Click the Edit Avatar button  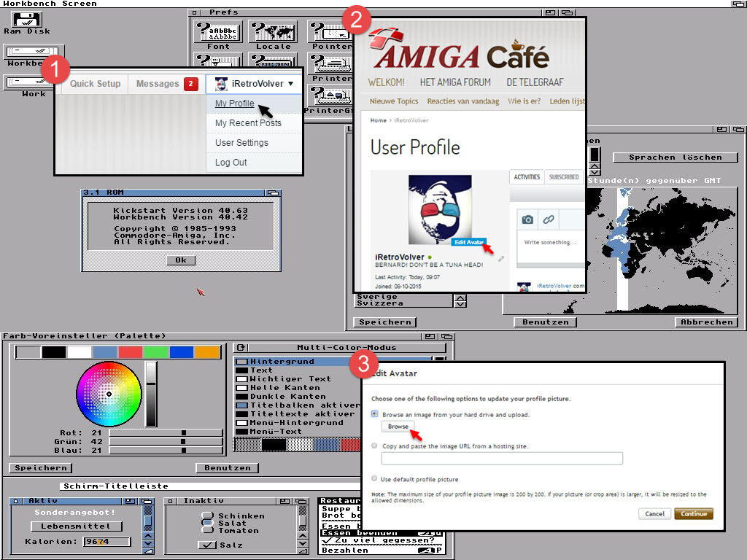coord(469,242)
